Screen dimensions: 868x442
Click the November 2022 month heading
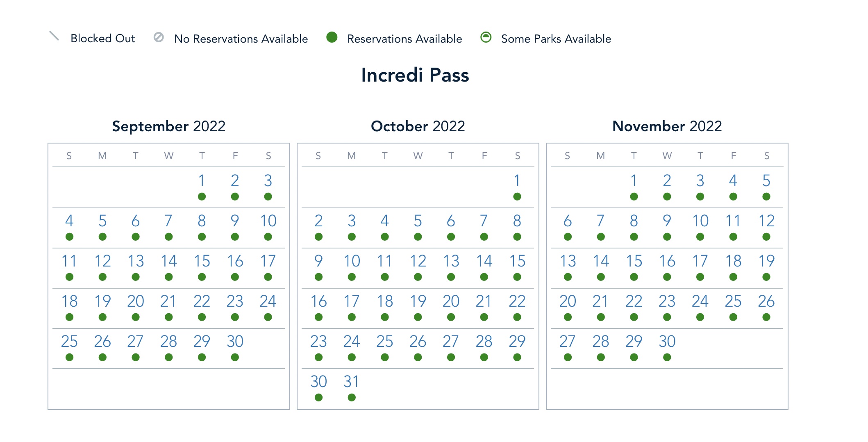(x=667, y=126)
